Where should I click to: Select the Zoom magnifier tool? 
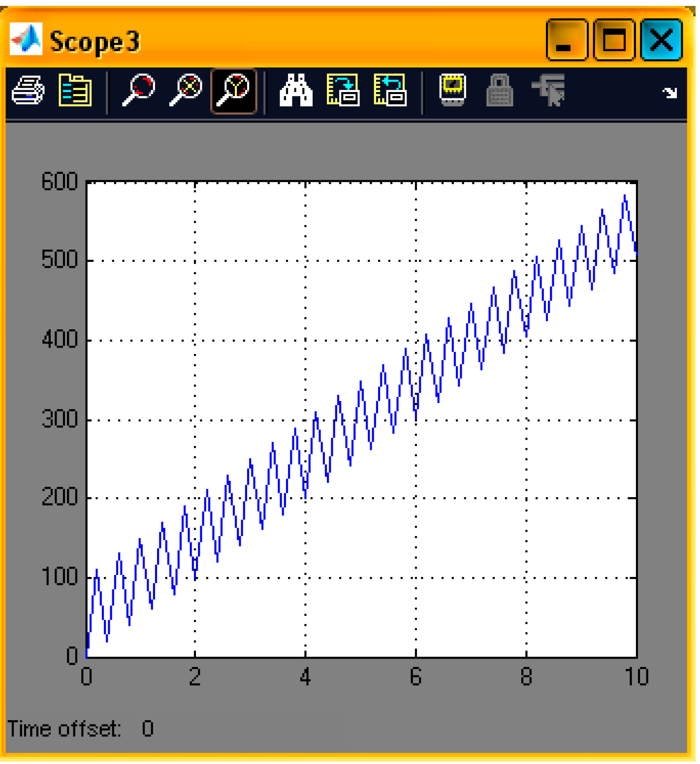click(x=138, y=91)
